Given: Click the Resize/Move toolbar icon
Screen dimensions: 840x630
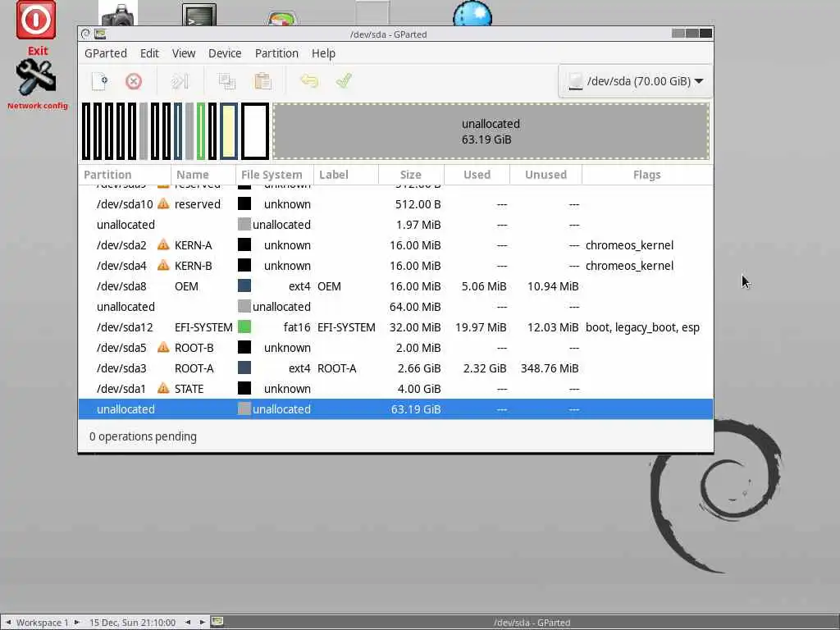Looking at the screenshot, I should pyautogui.click(x=180, y=81).
